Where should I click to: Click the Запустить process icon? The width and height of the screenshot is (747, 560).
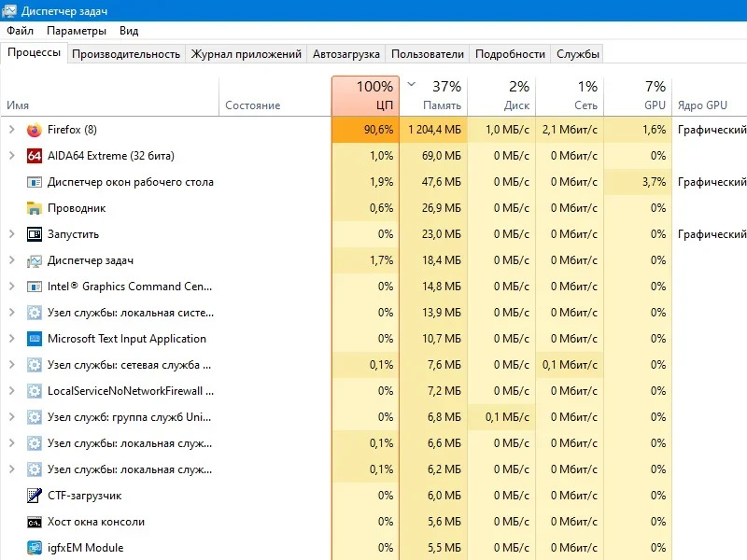(35, 234)
